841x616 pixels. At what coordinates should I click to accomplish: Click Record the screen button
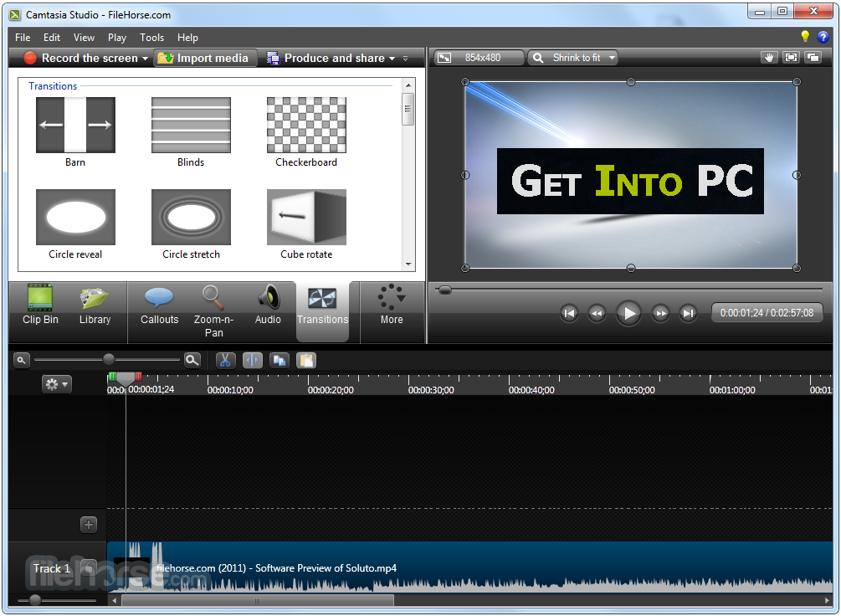tap(81, 58)
